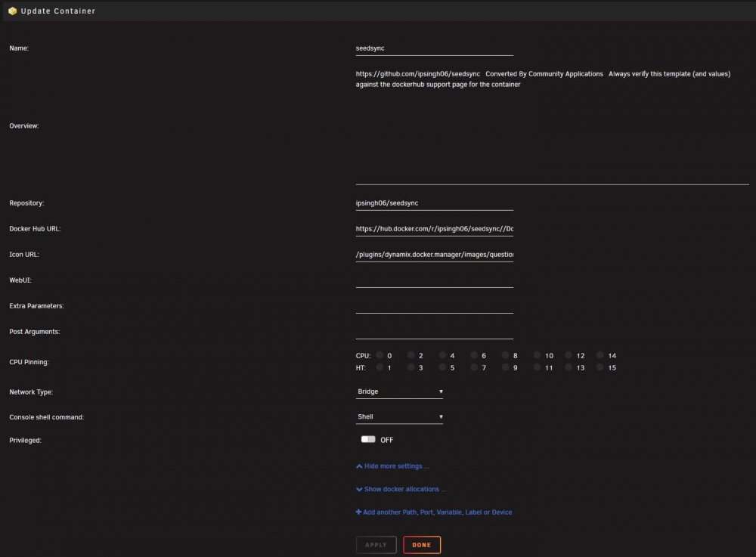The height and width of the screenshot is (557, 756).
Task: Select HT 15 pinning checkbox
Action: 600,367
